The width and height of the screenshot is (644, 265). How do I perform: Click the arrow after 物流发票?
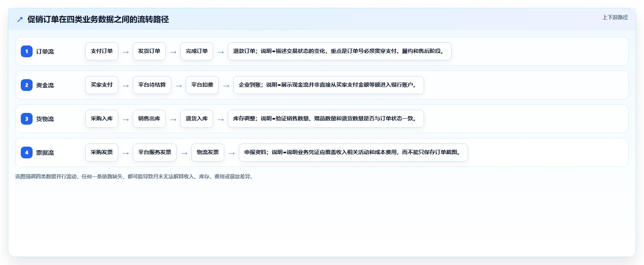(232, 153)
